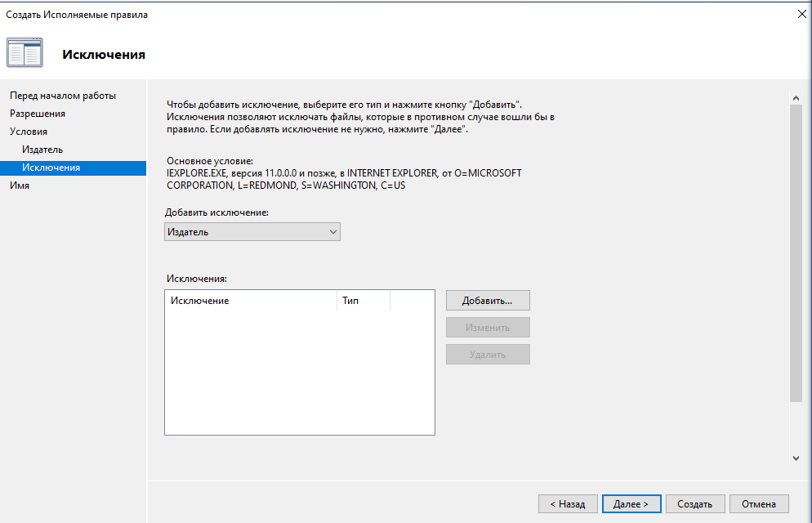Click the Добавить... button

click(x=488, y=301)
